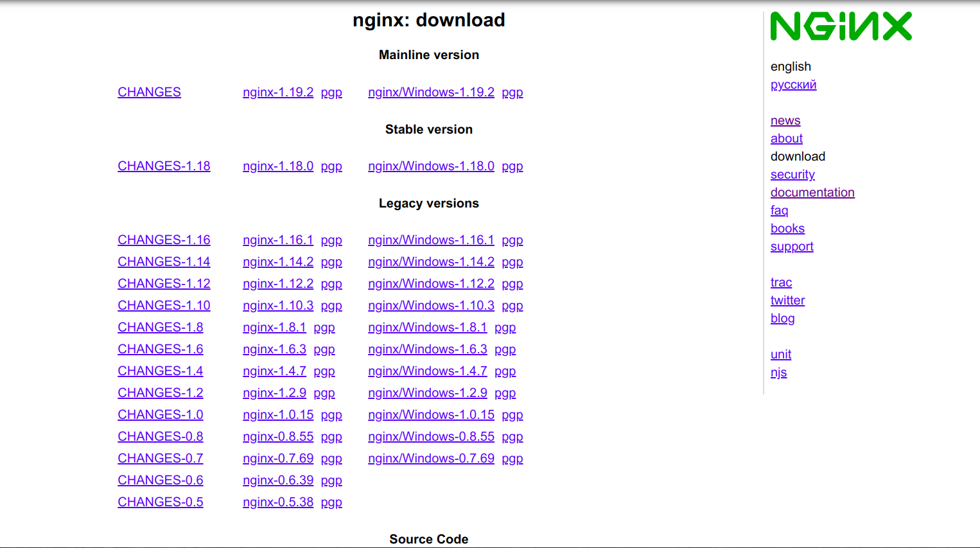Image resolution: width=980 pixels, height=548 pixels.
Task: Click the NGINX logo
Action: [841, 26]
